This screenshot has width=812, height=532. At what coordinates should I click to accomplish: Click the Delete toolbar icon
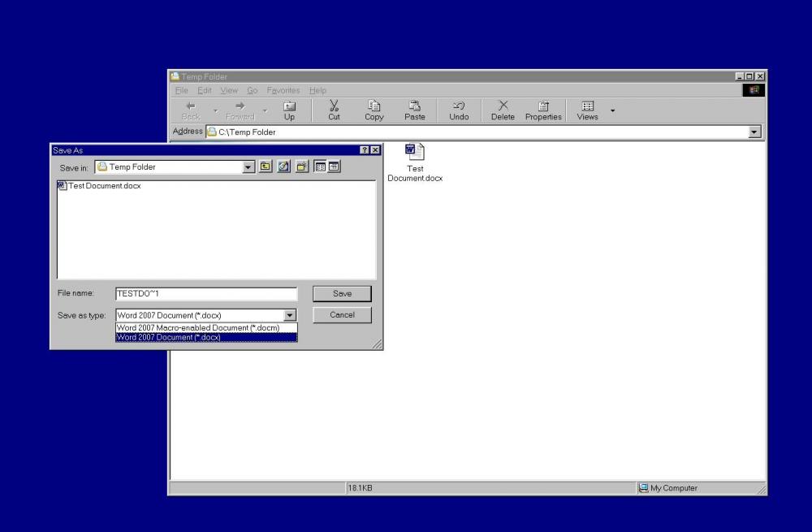(x=503, y=110)
